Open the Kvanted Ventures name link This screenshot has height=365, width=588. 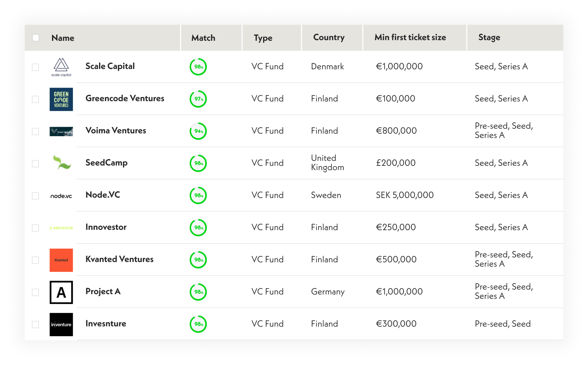(x=119, y=259)
